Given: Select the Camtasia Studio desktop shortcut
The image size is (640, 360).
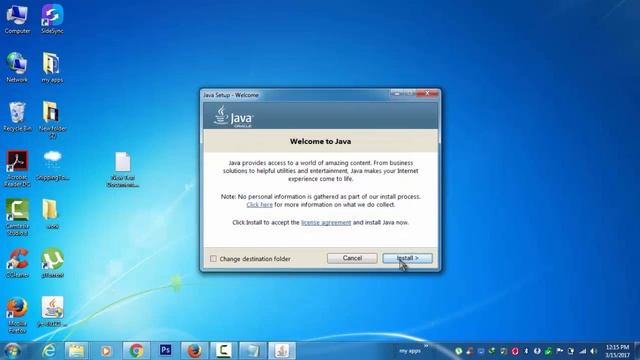Looking at the screenshot, I should (17, 217).
